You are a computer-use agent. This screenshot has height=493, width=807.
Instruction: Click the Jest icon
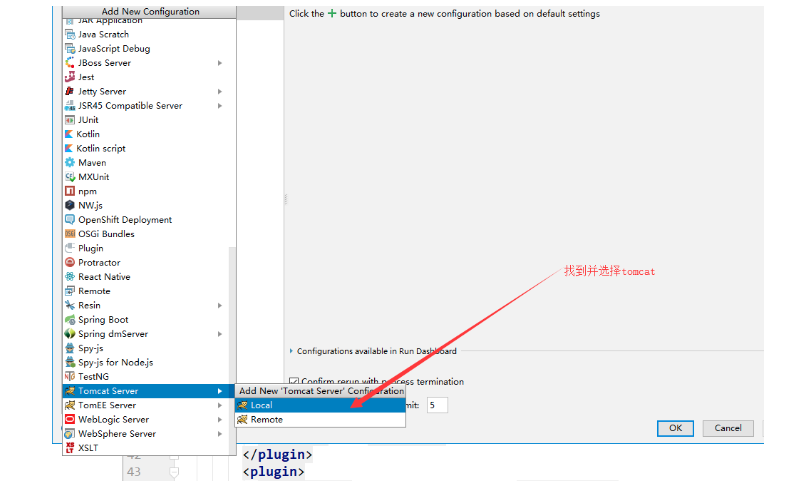tap(70, 77)
